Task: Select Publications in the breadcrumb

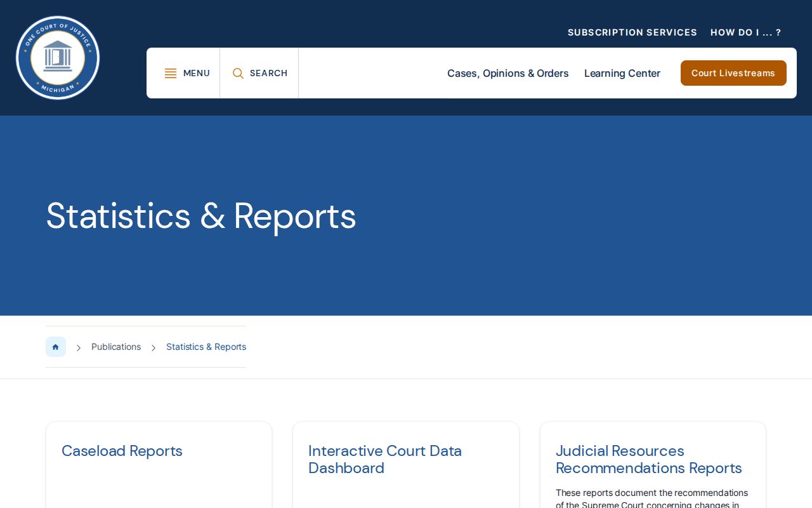Action: coord(116,347)
